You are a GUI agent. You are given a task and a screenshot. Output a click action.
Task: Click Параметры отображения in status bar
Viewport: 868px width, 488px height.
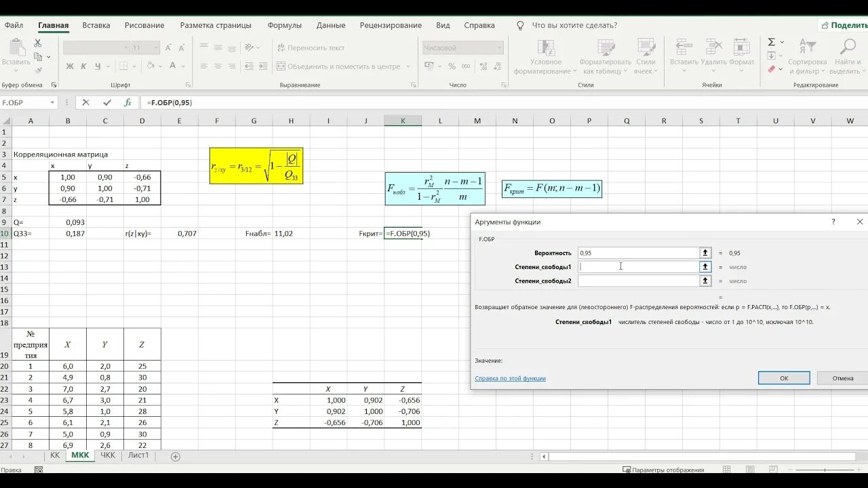(663, 470)
